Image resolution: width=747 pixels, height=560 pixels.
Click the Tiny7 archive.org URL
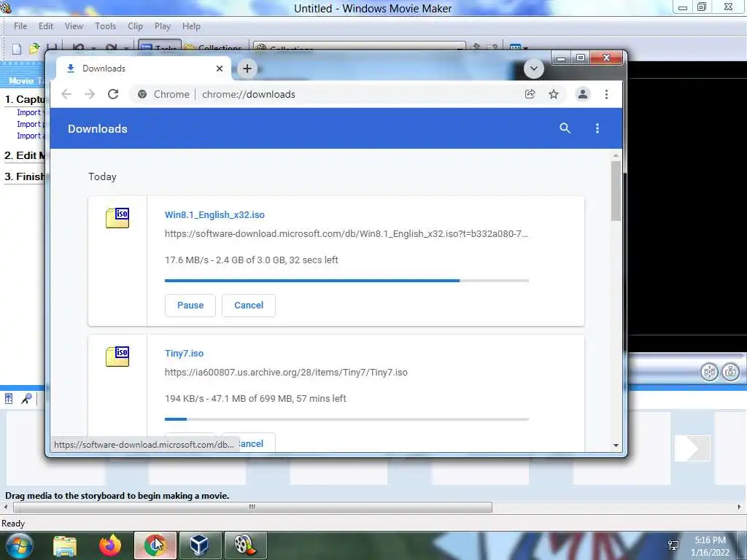click(x=286, y=373)
